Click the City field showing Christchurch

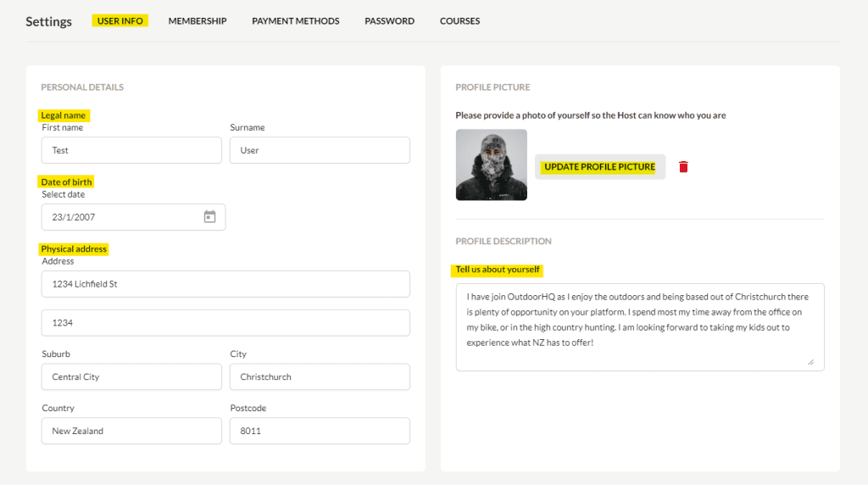pos(320,376)
